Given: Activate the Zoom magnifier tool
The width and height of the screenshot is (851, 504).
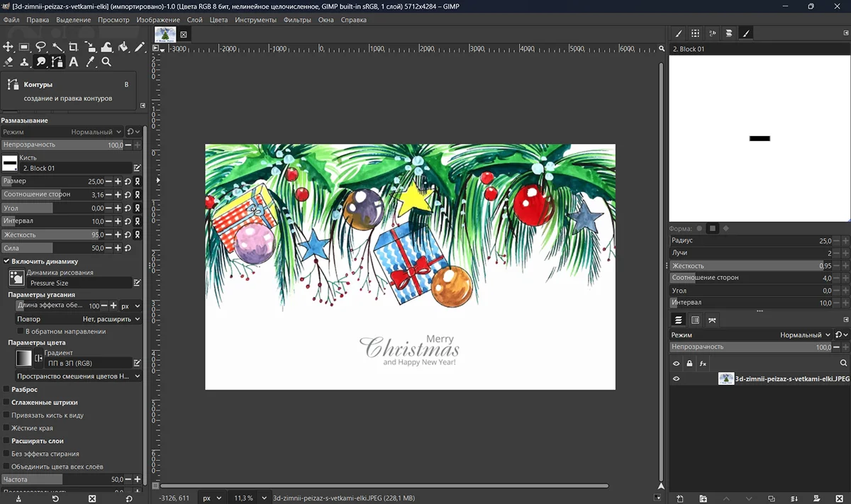Looking at the screenshot, I should click(x=106, y=62).
